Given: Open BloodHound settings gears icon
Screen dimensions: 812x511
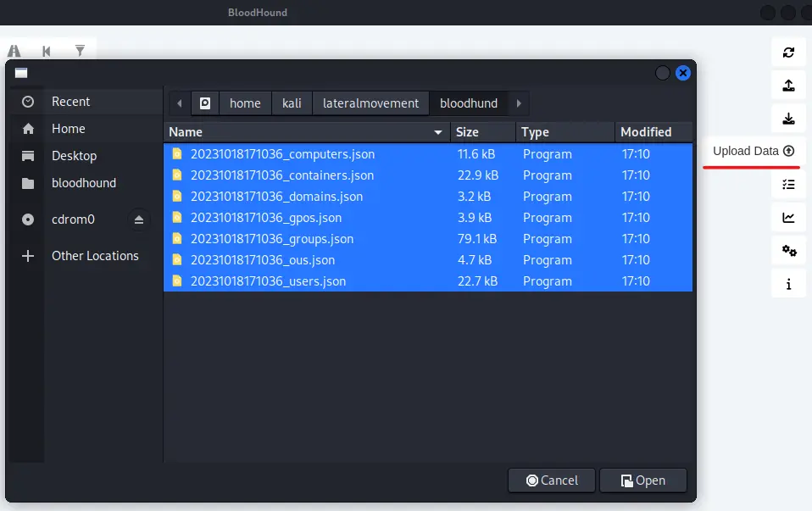Looking at the screenshot, I should coord(788,251).
